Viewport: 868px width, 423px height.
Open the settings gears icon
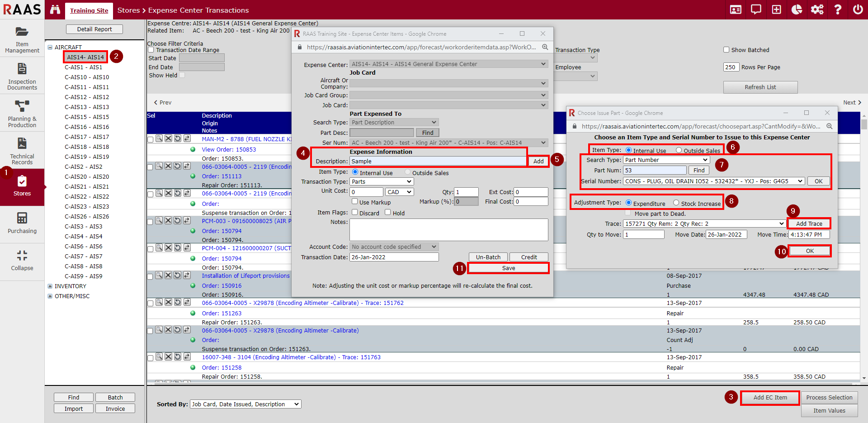817,10
